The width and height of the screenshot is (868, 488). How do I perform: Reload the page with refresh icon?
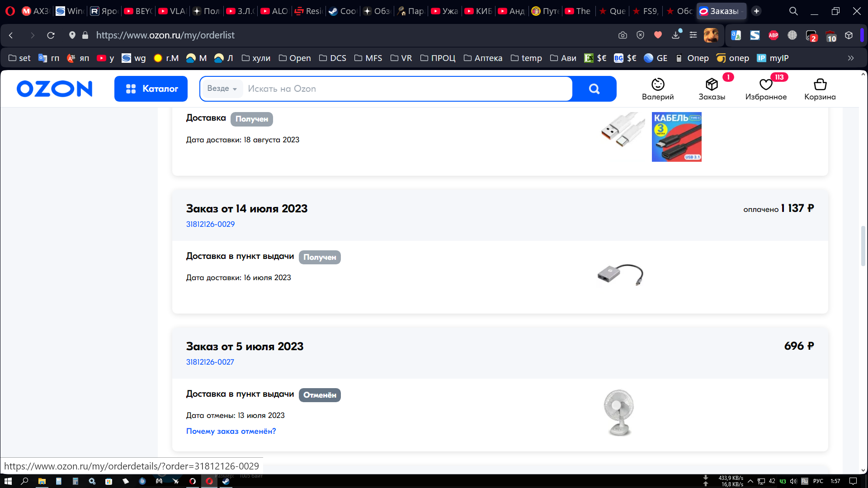tap(51, 35)
